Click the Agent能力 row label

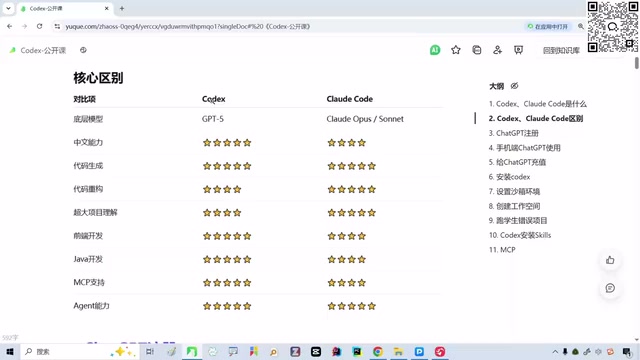pyautogui.click(x=91, y=306)
